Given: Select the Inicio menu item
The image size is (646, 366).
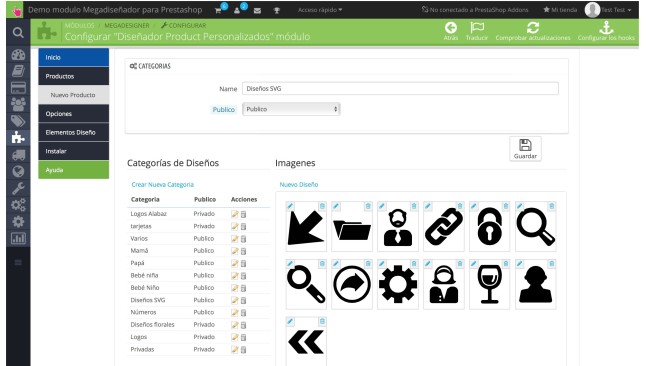Looking at the screenshot, I should (74, 57).
